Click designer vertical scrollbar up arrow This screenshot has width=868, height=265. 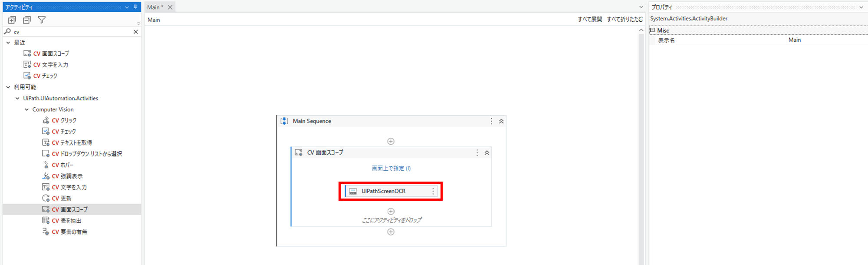click(641, 30)
